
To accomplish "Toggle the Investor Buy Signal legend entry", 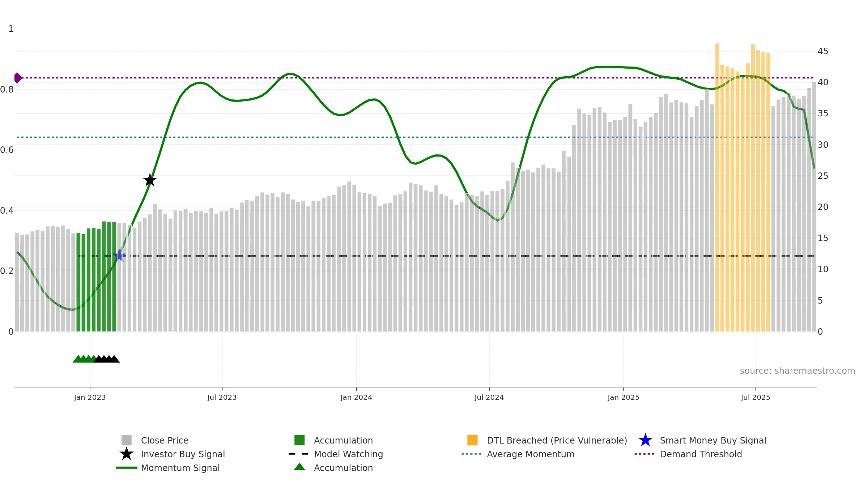I will [x=172, y=454].
